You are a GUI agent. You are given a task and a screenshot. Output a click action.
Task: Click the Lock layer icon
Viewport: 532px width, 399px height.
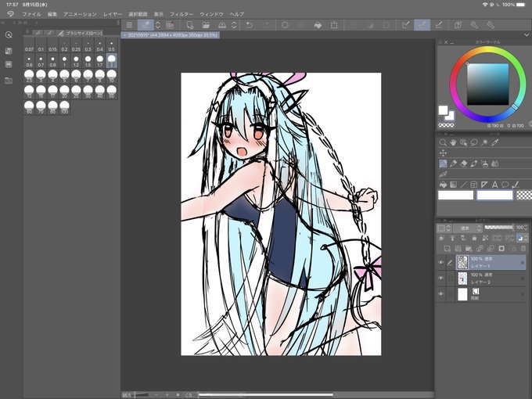pyautogui.click(x=474, y=238)
